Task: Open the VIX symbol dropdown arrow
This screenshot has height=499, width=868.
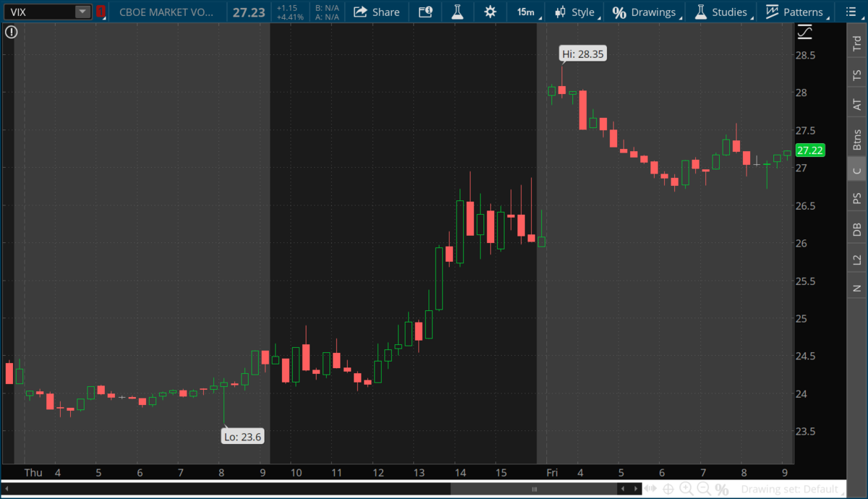Action: pos(82,12)
